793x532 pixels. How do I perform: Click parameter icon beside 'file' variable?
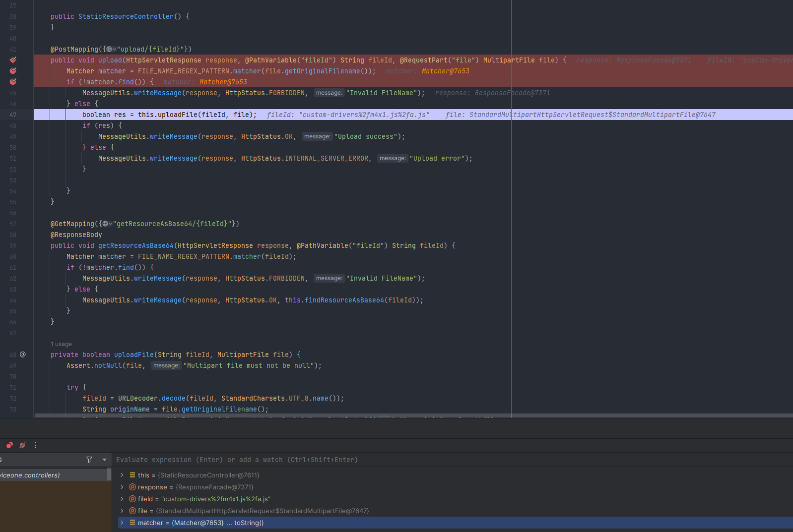pos(132,511)
